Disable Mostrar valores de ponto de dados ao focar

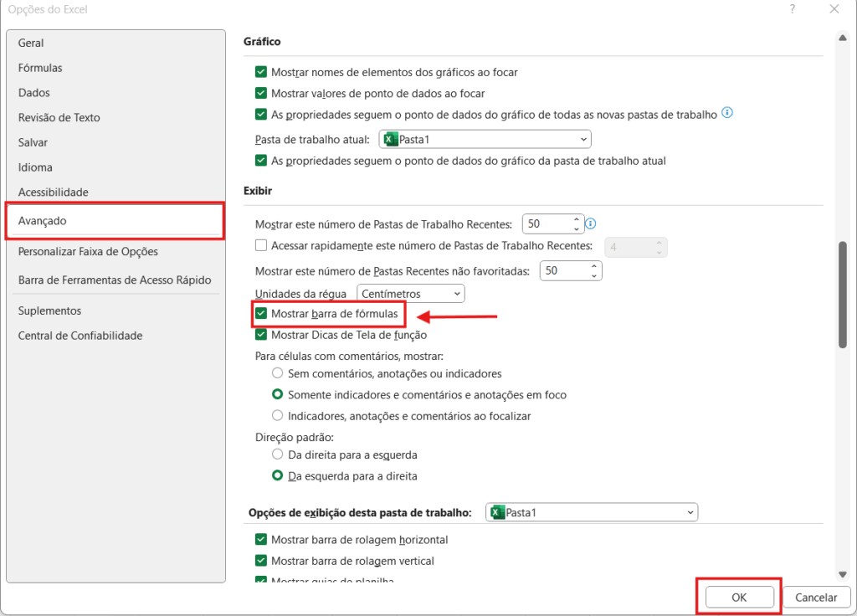262,93
